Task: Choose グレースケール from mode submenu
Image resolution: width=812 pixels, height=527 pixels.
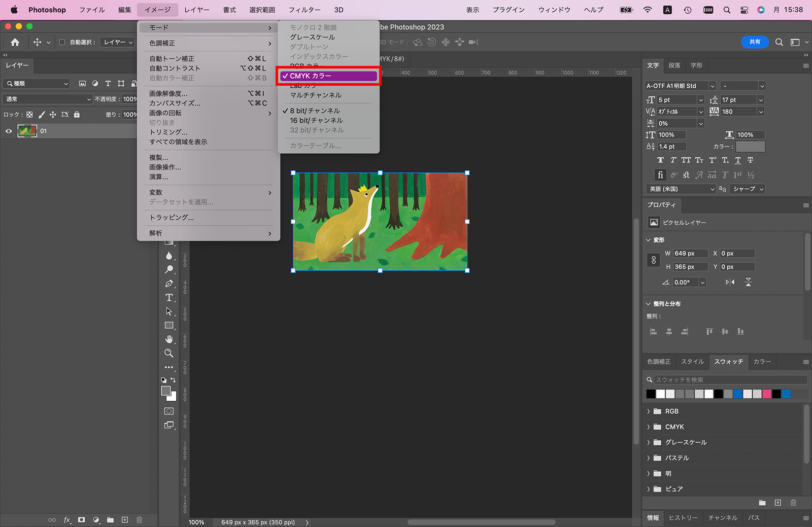Action: [x=312, y=37]
